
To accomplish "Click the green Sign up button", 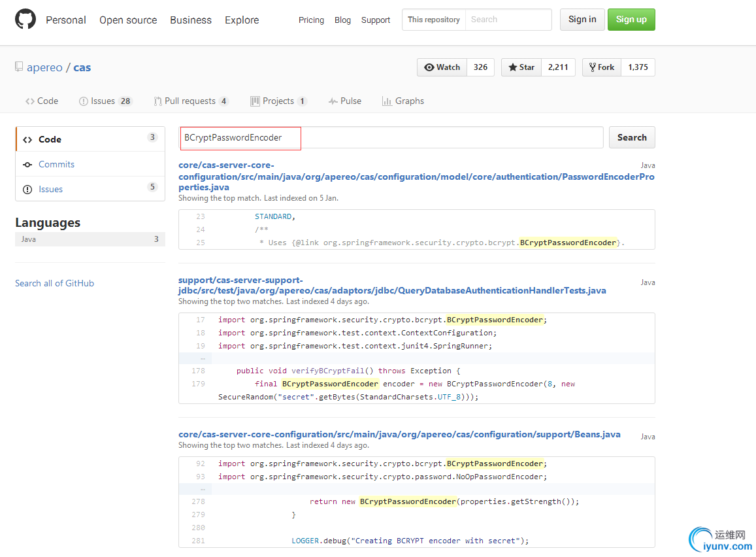I will tap(631, 20).
